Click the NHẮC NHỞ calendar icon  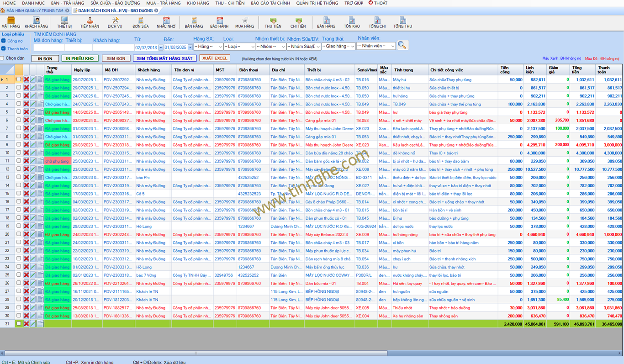[166, 22]
